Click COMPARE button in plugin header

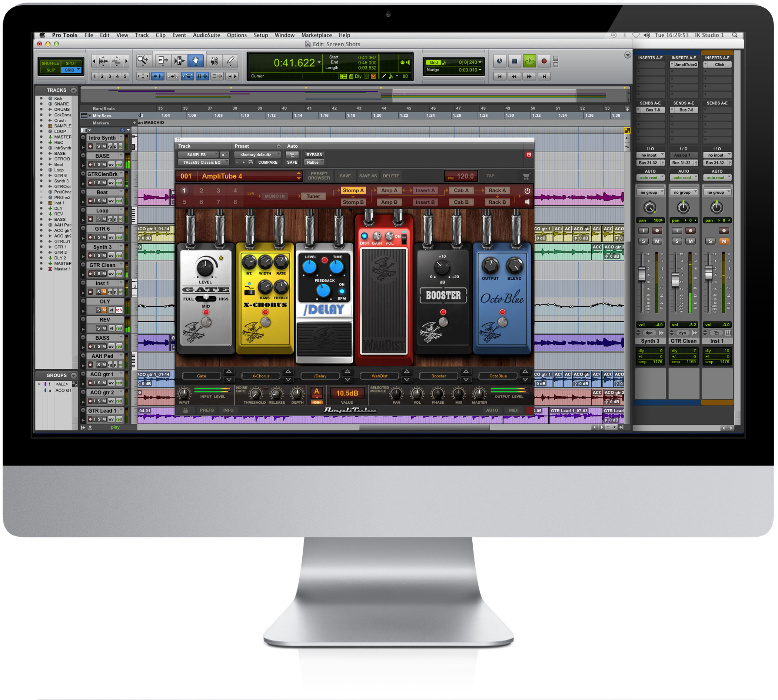coord(268,162)
